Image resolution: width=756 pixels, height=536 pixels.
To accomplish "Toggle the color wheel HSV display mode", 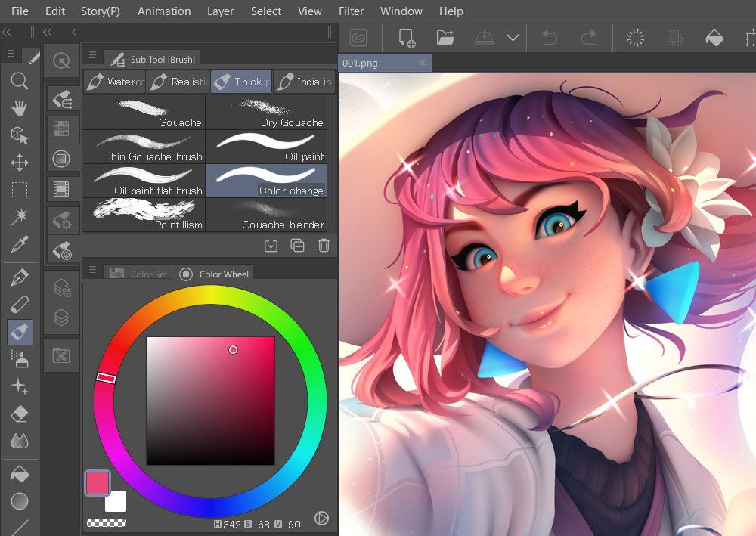I will point(321,518).
